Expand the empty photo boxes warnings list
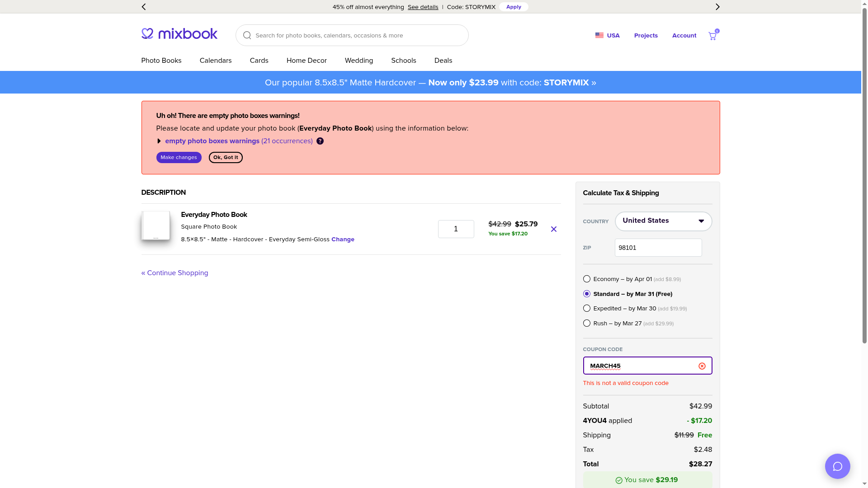Image resolution: width=868 pixels, height=488 pixels. click(159, 141)
